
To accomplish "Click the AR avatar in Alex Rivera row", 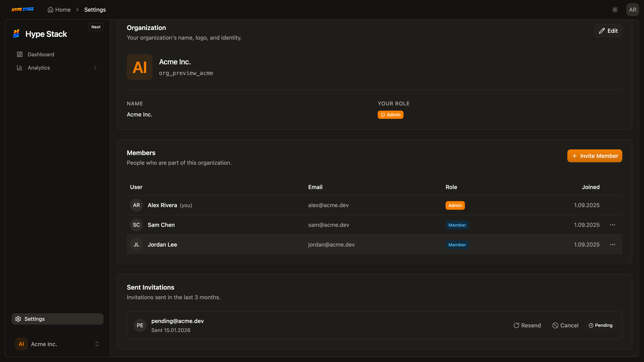I will coord(136,205).
